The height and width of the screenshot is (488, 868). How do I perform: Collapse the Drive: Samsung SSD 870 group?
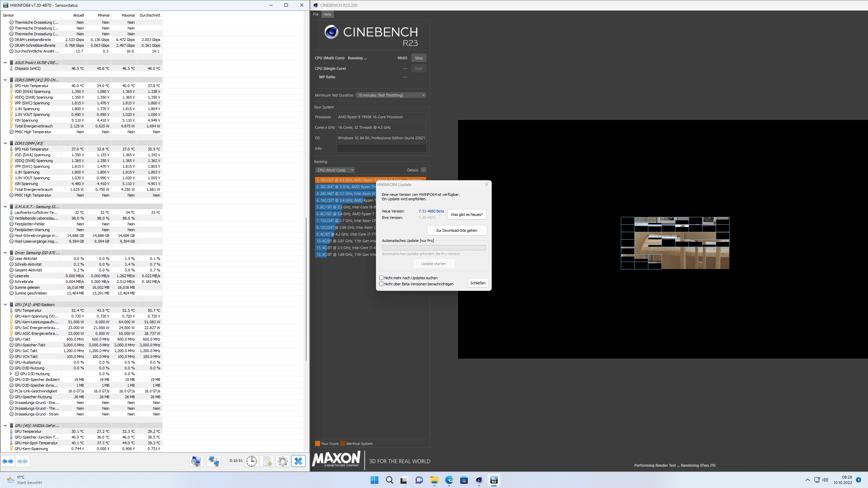coord(5,253)
